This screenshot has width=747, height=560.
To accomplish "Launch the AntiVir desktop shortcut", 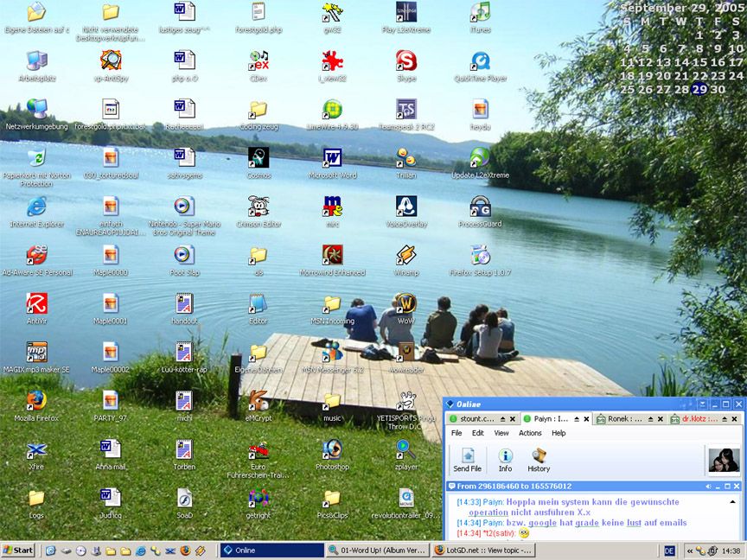I will point(36,304).
